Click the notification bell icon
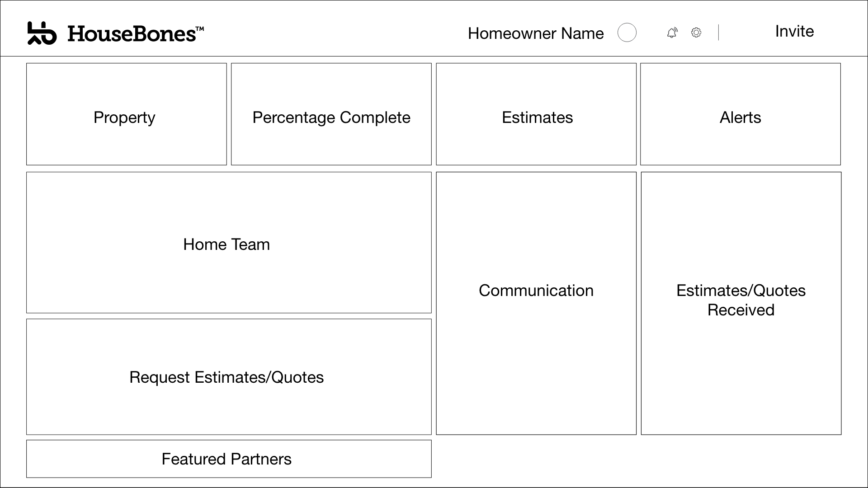Viewport: 868px width, 488px height. pos(672,33)
